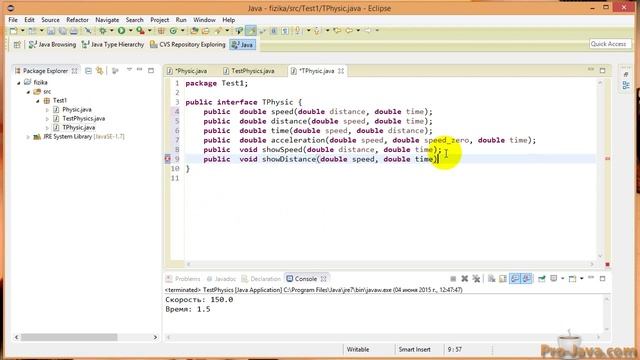Click Remove All Terminated Launches icon

click(x=476, y=279)
